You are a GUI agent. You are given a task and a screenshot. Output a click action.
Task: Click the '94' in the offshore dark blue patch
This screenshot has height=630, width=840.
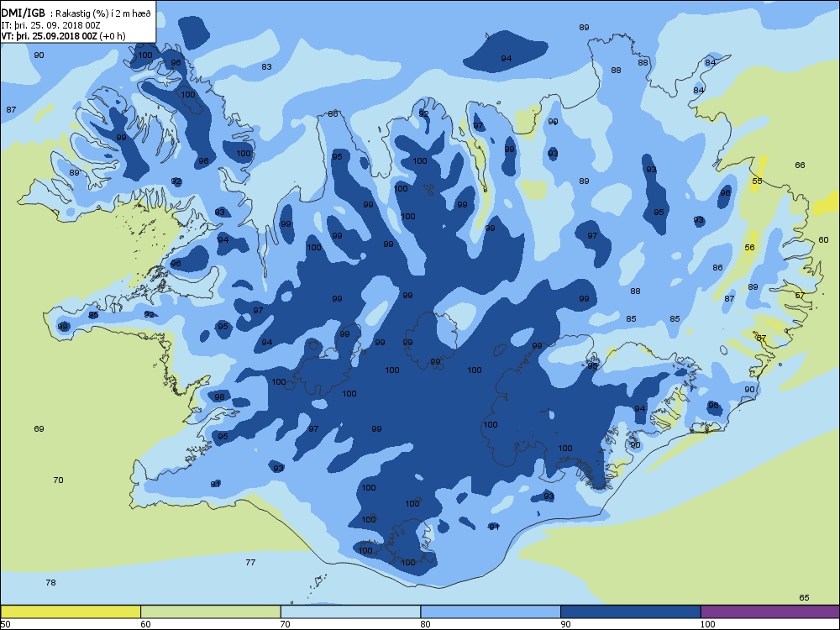point(507,59)
